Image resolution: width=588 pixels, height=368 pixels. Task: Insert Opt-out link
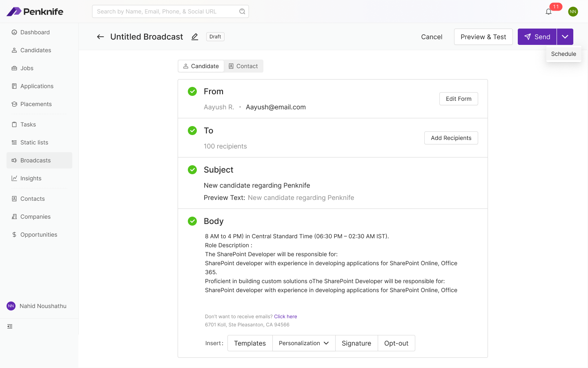[x=396, y=343]
